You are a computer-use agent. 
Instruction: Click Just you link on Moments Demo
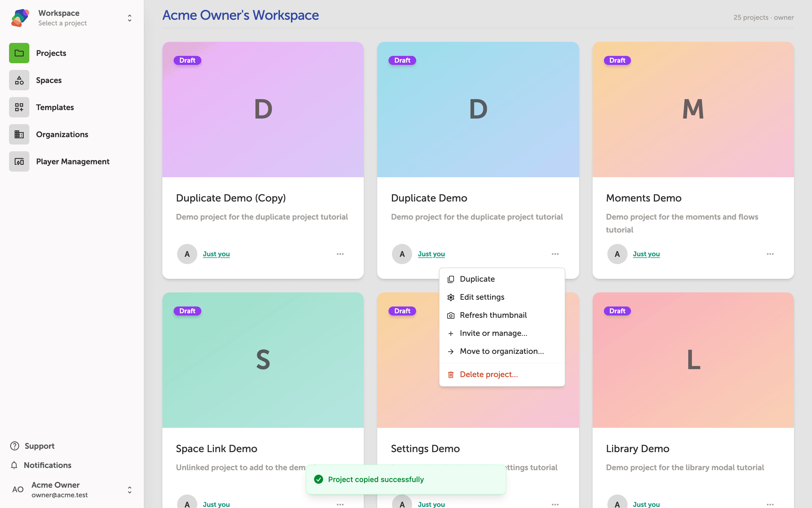(x=646, y=254)
